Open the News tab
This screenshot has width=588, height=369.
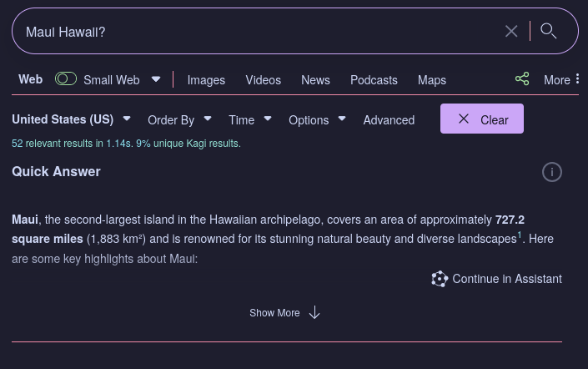pos(315,80)
